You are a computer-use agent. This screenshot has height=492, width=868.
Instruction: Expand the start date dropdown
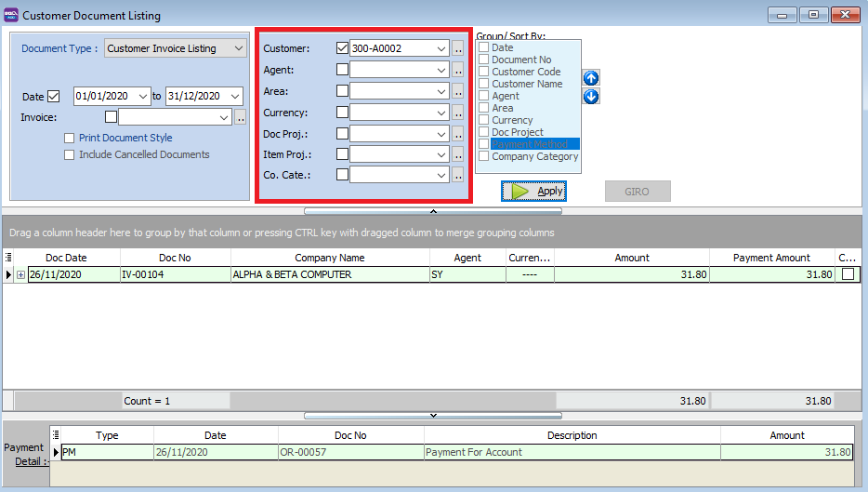pos(142,97)
